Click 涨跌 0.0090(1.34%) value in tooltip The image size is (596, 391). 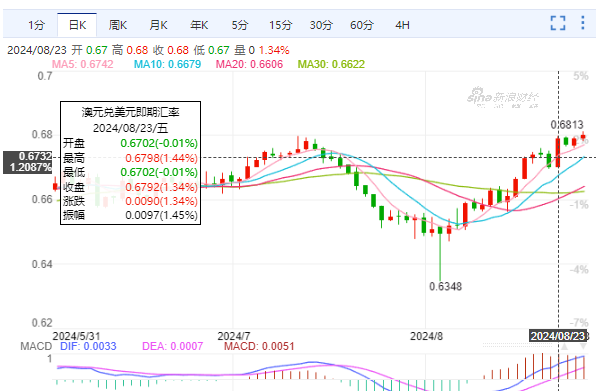(162, 201)
